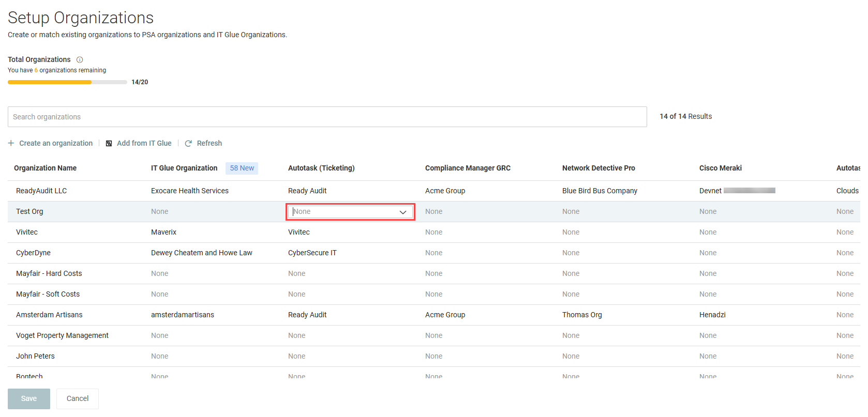
Task: Click the plus icon for creating an organization
Action: 11,143
